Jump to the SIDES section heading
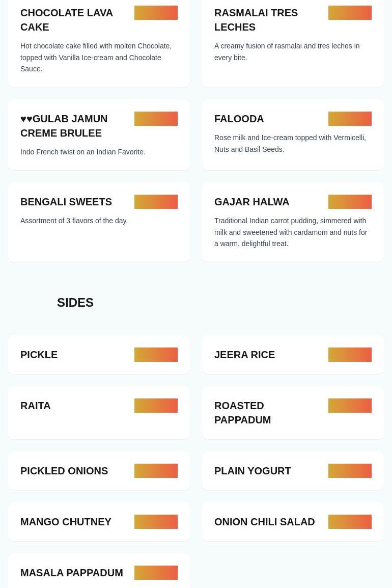This screenshot has height=588, width=392. click(x=75, y=302)
